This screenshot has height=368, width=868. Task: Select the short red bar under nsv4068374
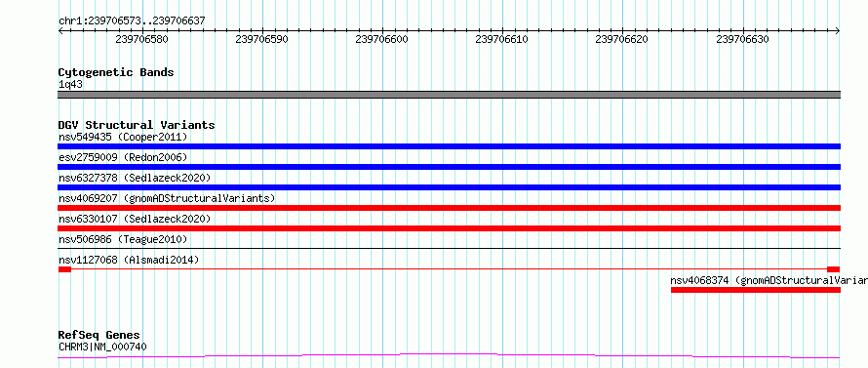point(756,290)
